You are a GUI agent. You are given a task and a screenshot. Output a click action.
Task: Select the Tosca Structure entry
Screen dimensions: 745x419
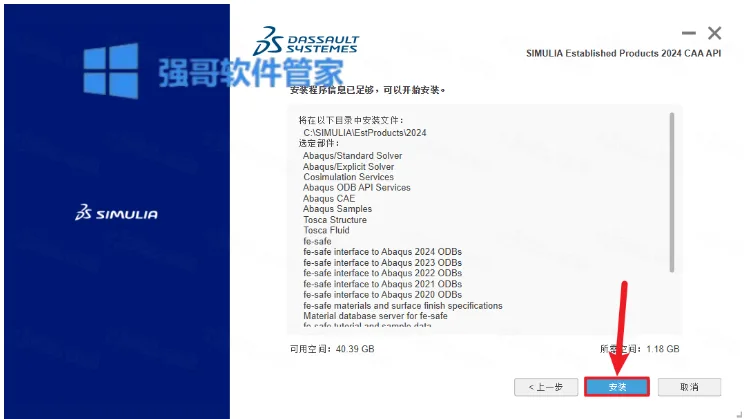tap(335, 219)
